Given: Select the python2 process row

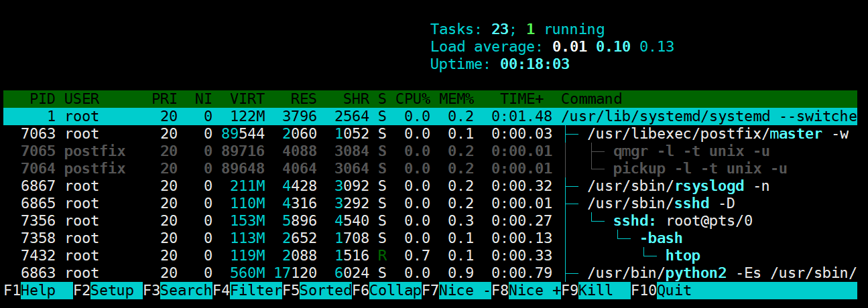Looking at the screenshot, I should [430, 273].
